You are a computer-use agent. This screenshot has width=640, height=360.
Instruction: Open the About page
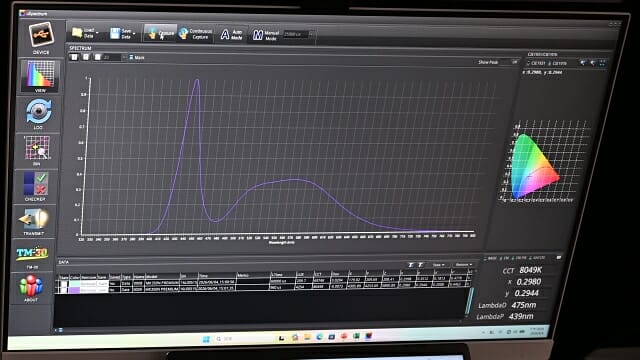[x=31, y=288]
